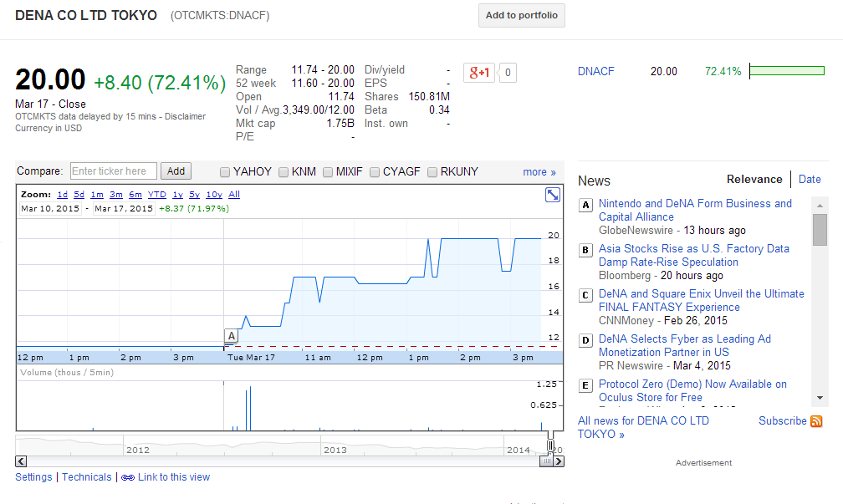The image size is (843, 504).
Task: Click Subscribe to news link
Action: pos(782,421)
